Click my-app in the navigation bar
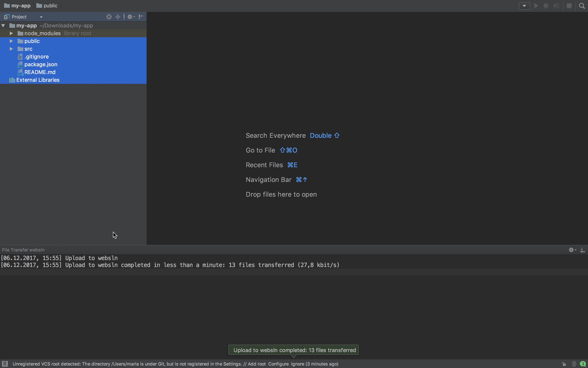 [17, 6]
